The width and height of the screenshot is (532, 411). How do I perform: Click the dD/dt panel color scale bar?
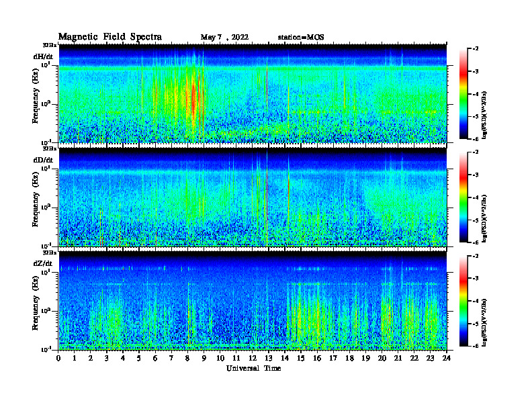463,197
